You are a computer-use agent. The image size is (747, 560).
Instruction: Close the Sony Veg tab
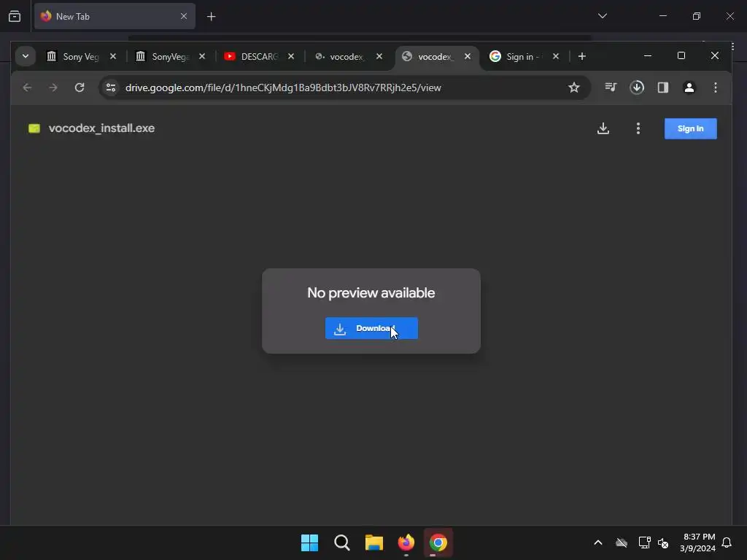tap(113, 56)
